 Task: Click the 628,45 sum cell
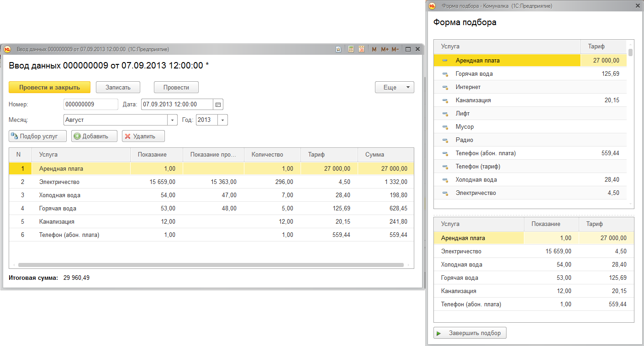click(x=386, y=209)
